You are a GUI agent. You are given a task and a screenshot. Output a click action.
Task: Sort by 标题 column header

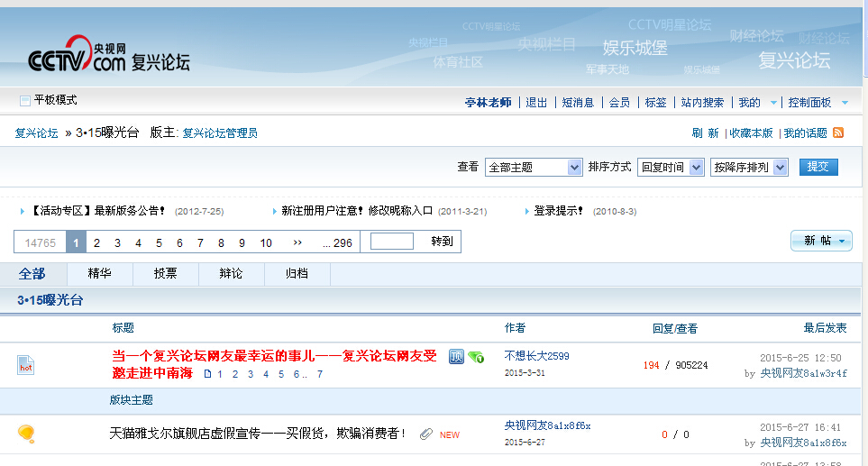[123, 328]
